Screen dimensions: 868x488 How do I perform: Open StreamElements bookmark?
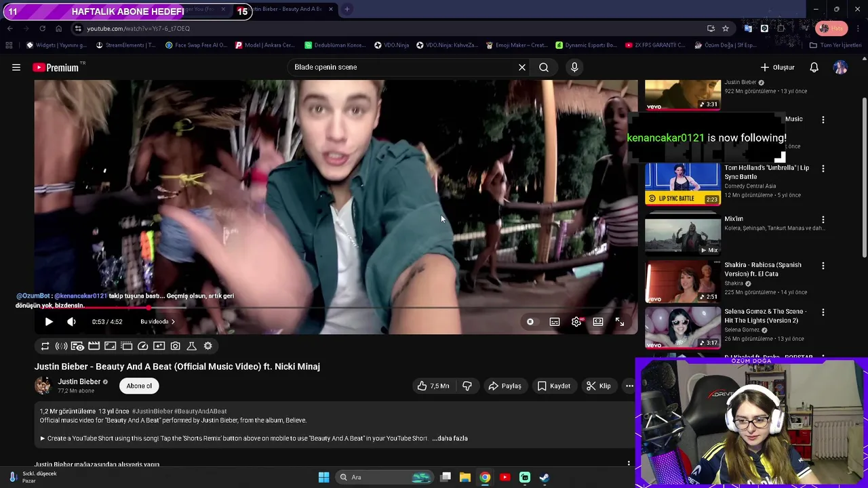pyautogui.click(x=125, y=45)
